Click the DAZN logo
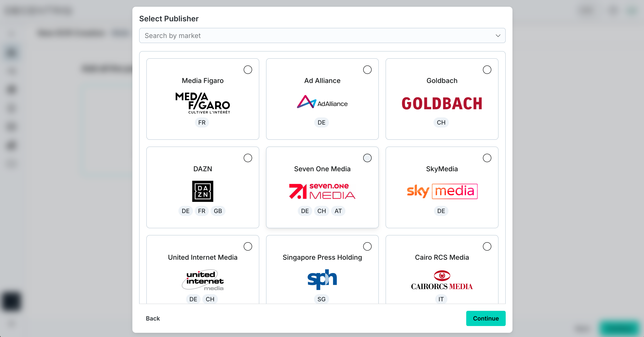This screenshot has height=337, width=644. (202, 192)
